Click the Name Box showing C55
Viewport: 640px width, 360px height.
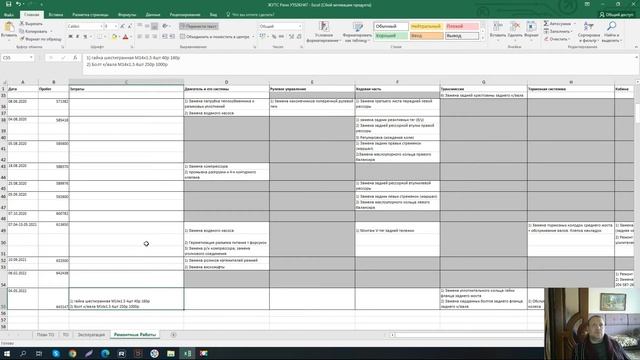click(17, 58)
